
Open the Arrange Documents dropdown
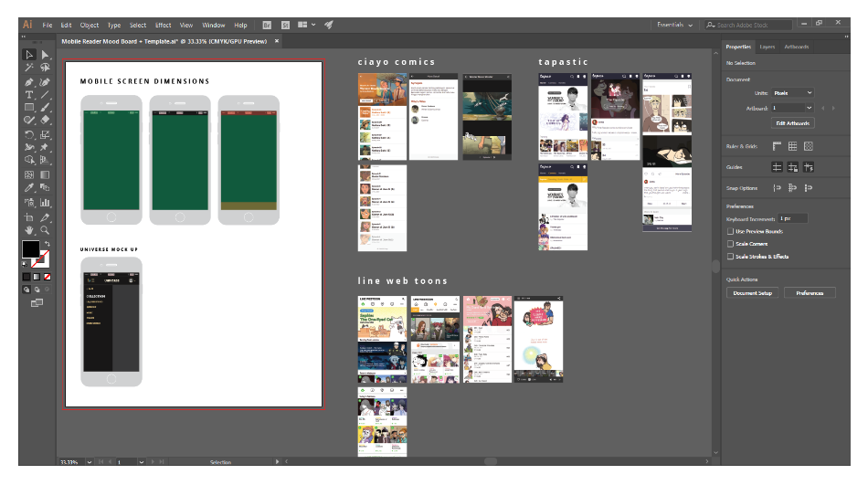(307, 25)
